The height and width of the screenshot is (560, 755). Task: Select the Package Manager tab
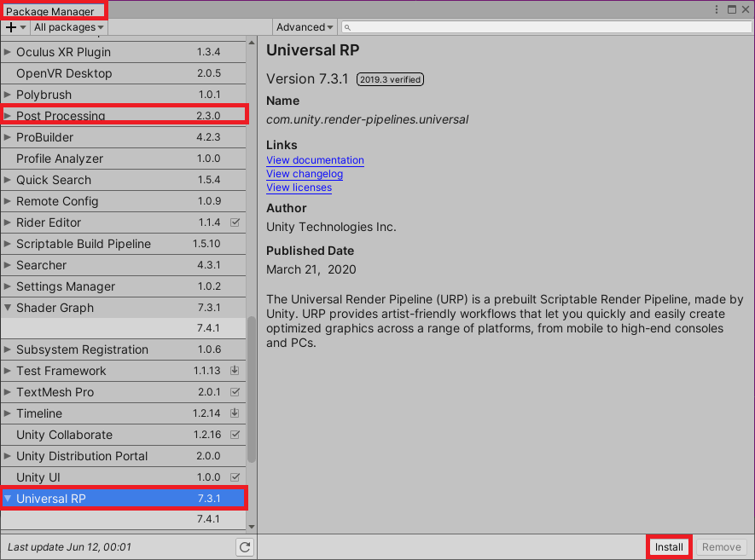click(51, 11)
